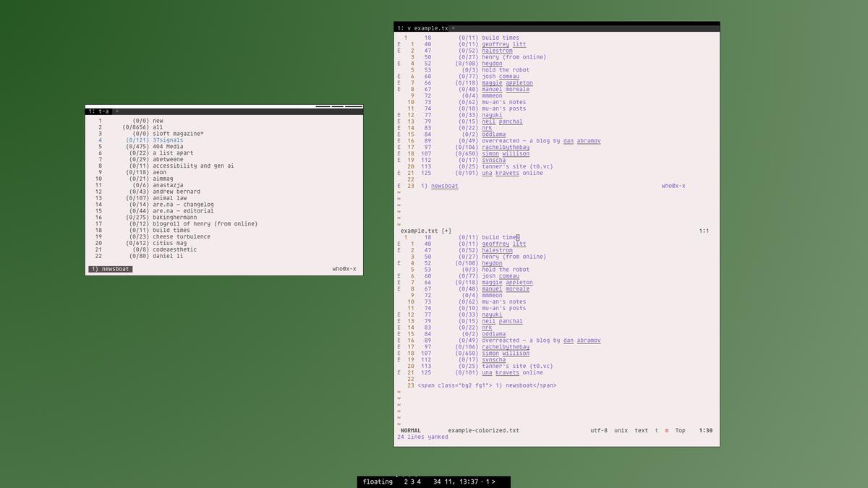Click the "1) newsboat" label in newsboat window footer
The width and height of the screenshot is (868, 488).
coord(111,269)
